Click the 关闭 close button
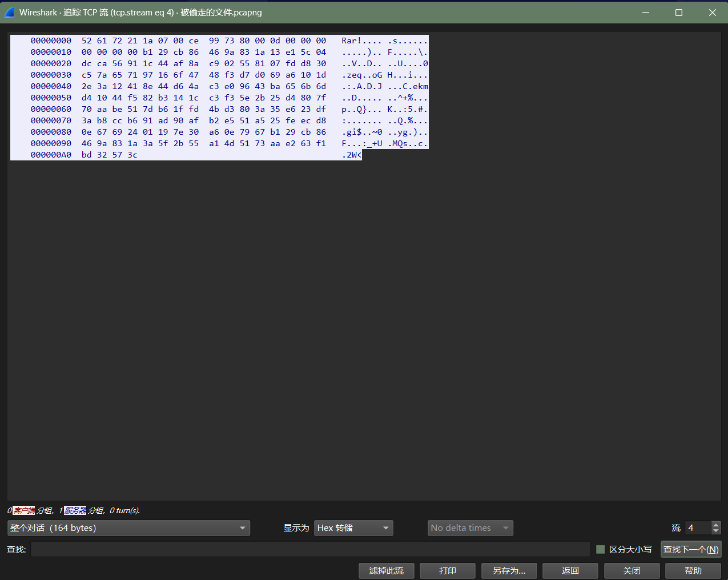The image size is (728, 580). pos(632,571)
